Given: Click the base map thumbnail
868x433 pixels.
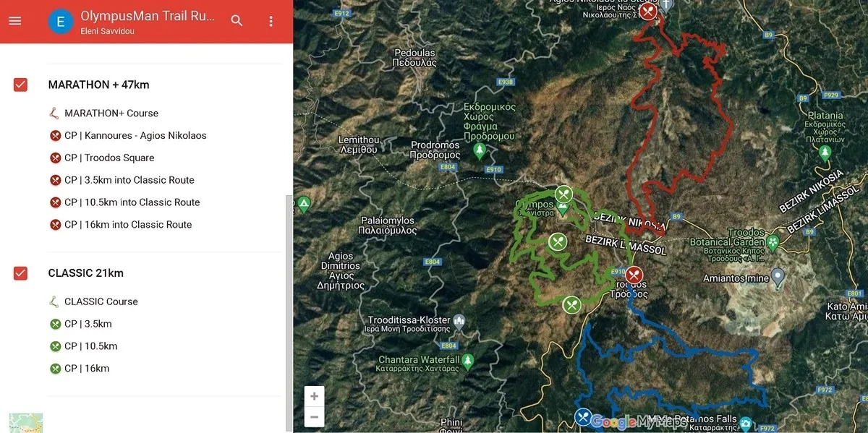Looking at the screenshot, I should tap(26, 423).
